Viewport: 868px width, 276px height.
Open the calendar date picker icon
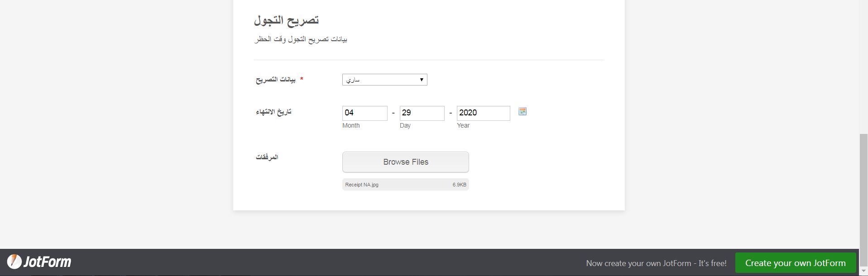click(x=522, y=112)
